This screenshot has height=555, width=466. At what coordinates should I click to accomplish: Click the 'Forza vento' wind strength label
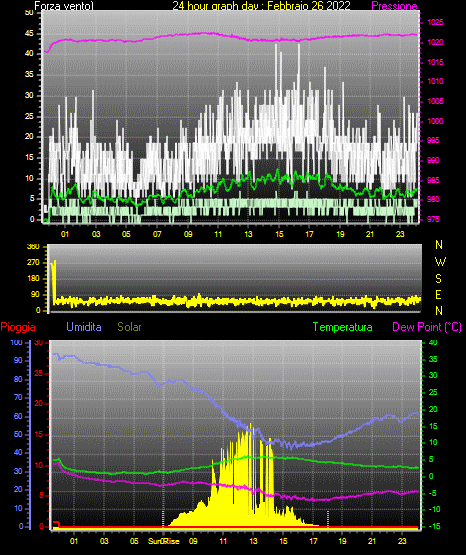point(64,6)
